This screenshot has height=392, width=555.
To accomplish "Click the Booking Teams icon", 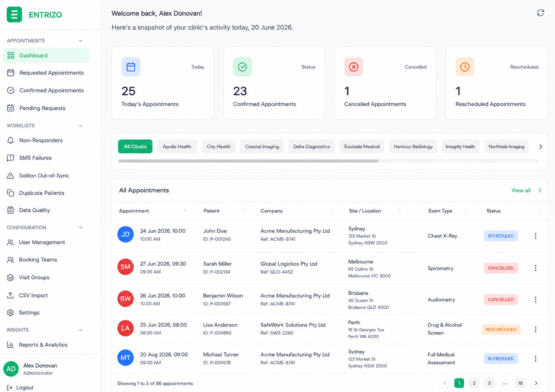I will pos(10,260).
